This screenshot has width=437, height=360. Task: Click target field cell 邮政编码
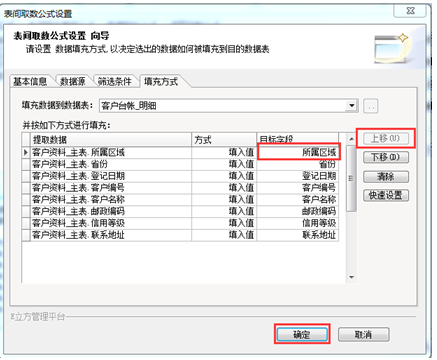pos(298,211)
